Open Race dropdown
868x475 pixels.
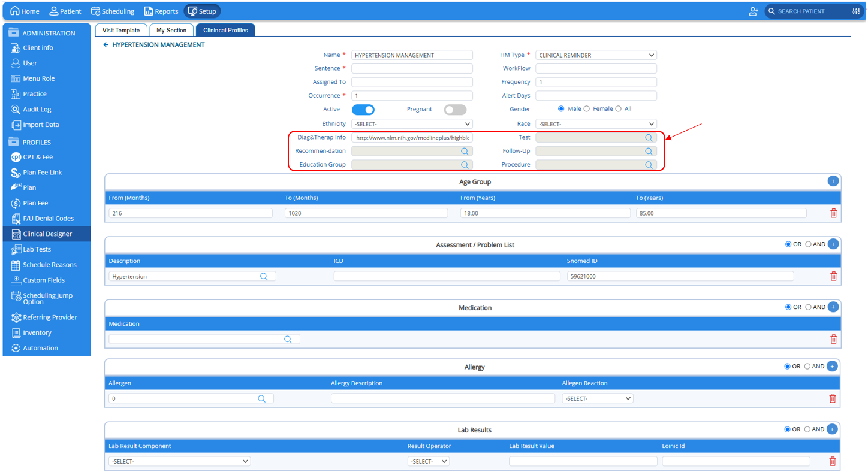point(596,124)
